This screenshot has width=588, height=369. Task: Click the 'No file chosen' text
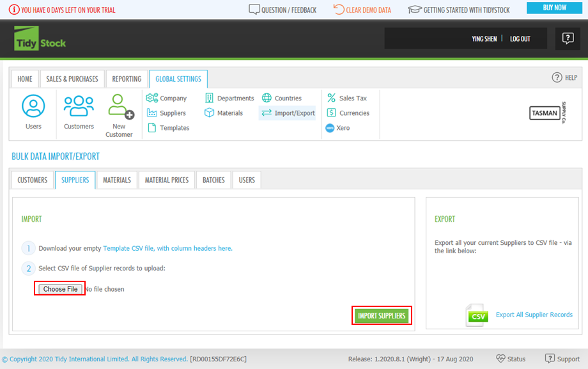[105, 289]
